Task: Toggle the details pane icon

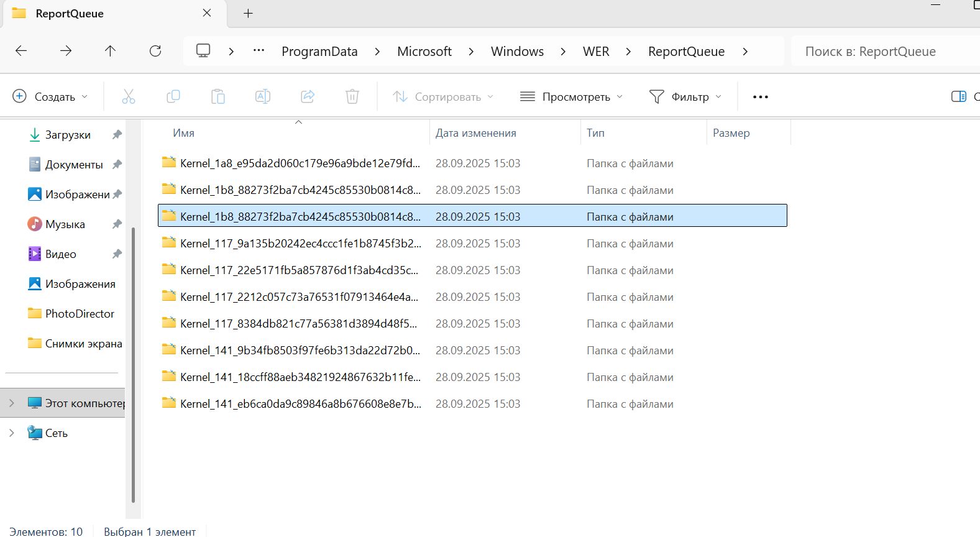Action: tap(959, 96)
